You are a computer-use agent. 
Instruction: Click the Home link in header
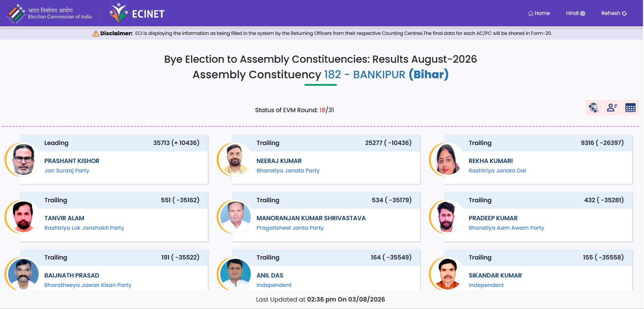539,13
